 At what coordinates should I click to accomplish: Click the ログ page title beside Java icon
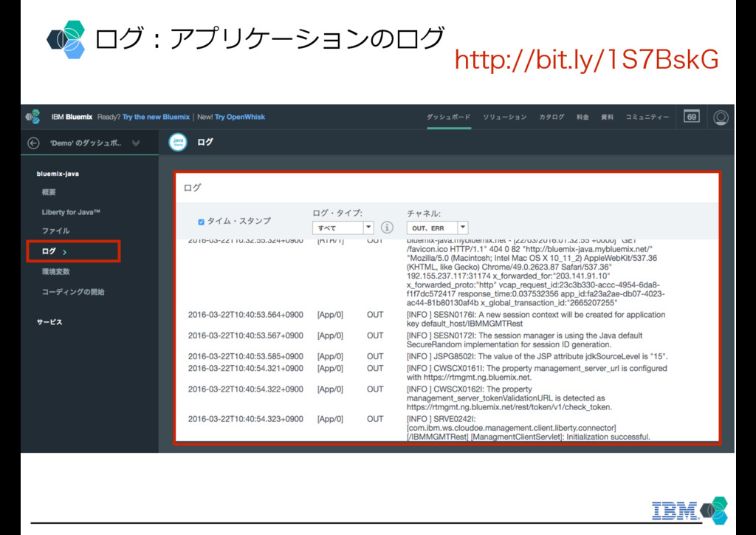[x=205, y=143]
